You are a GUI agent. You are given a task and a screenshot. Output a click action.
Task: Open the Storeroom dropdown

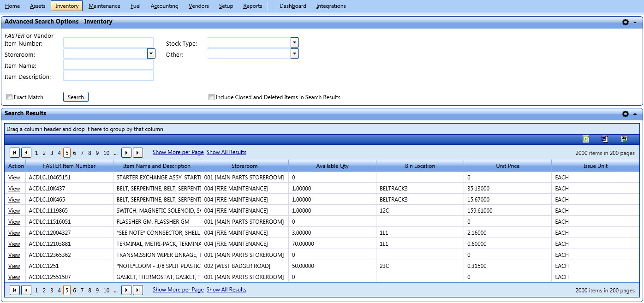pyautogui.click(x=151, y=54)
